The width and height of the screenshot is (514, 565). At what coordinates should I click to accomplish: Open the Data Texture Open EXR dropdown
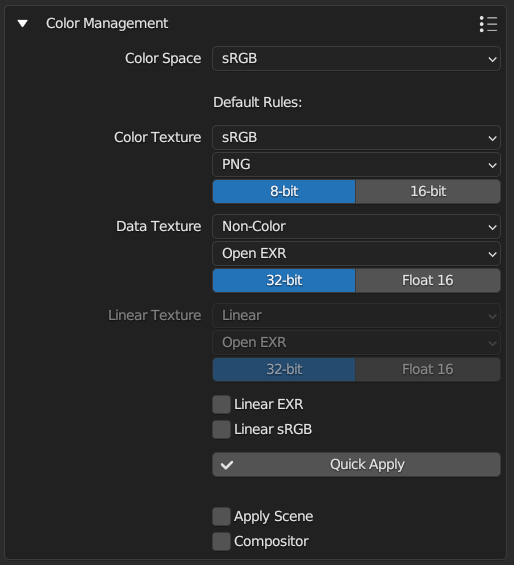click(356, 253)
